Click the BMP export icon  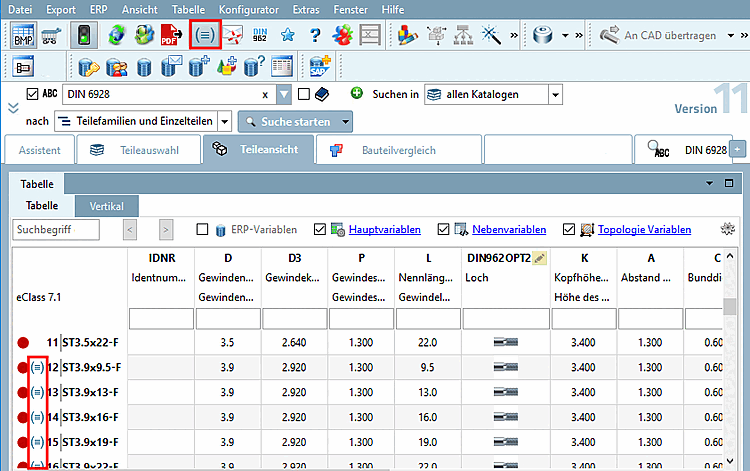[23, 35]
